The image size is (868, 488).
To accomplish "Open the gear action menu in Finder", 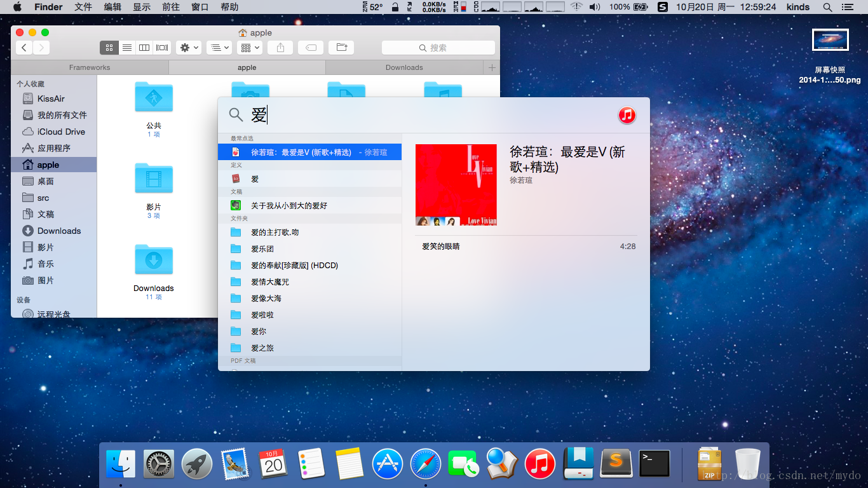I will (189, 48).
